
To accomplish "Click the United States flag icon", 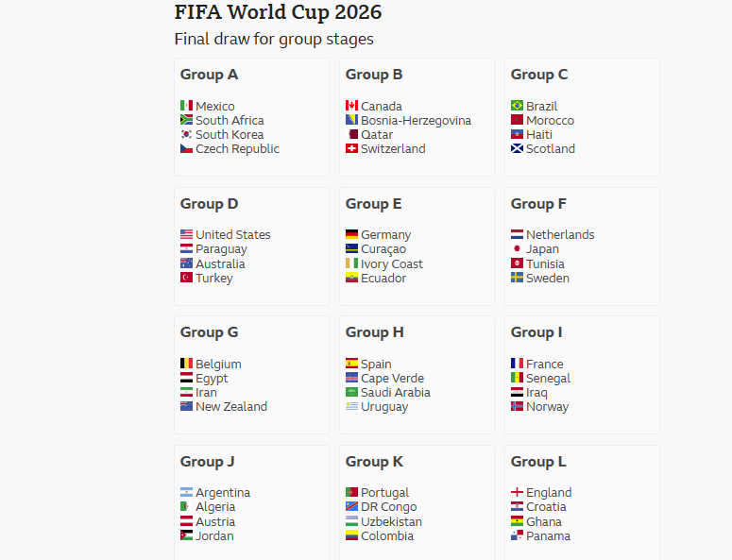I will pos(186,235).
